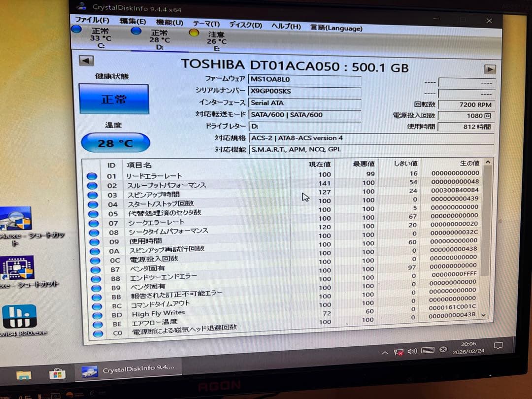
Task: Open the notification center icon
Action: (498, 346)
